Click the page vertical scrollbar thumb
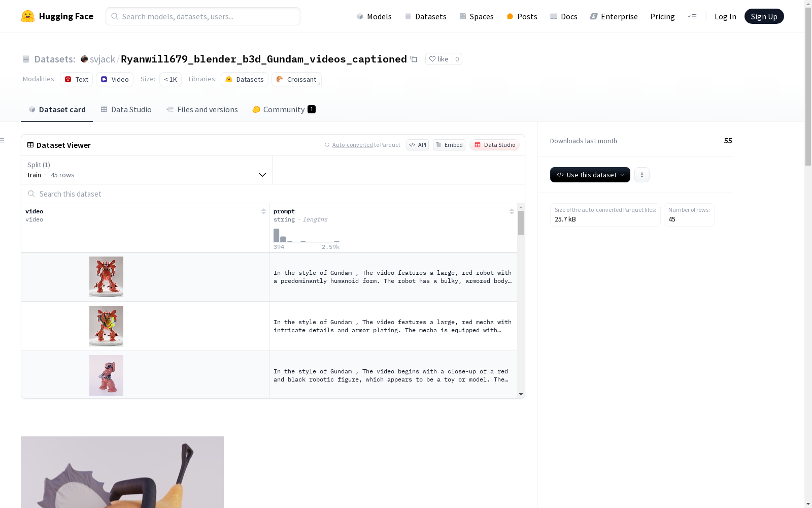This screenshot has width=812, height=508. tap(808, 85)
